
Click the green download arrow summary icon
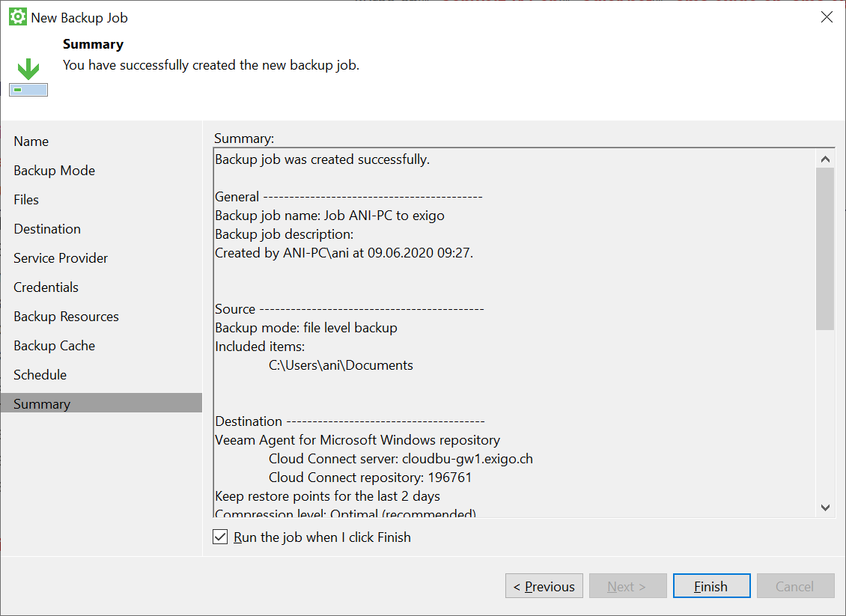pyautogui.click(x=28, y=77)
